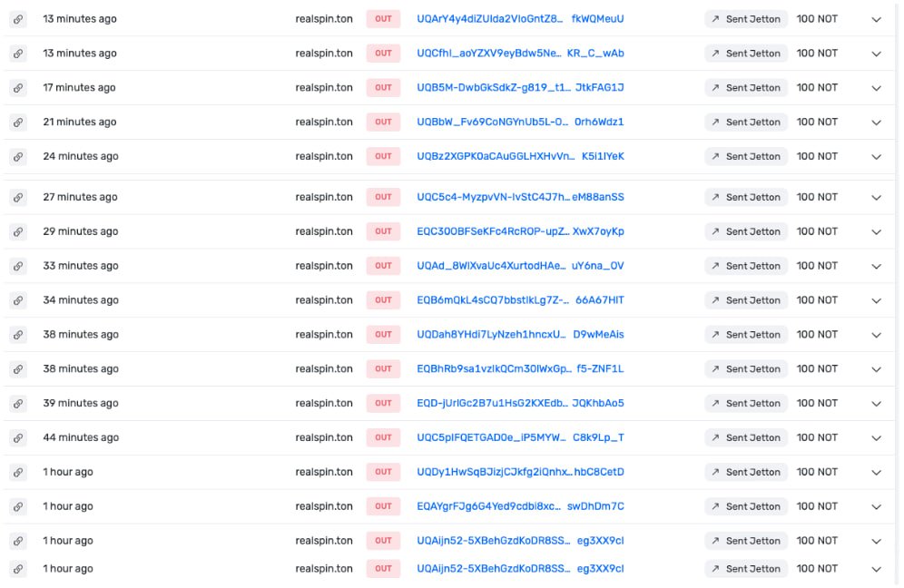Copy link icon of the 17 minutes ago row
Image resolution: width=904 pixels, height=588 pixels.
point(18,88)
